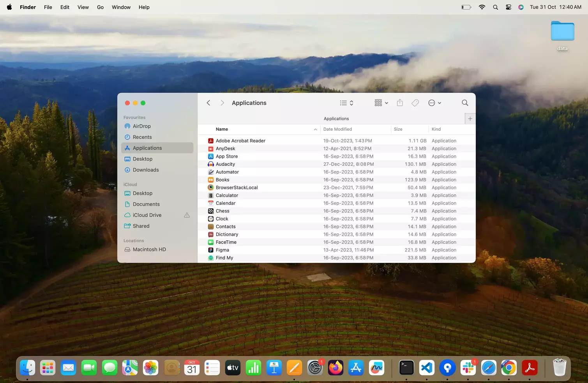The width and height of the screenshot is (588, 383).
Task: Go back with the left chevron button
Action: 208,103
